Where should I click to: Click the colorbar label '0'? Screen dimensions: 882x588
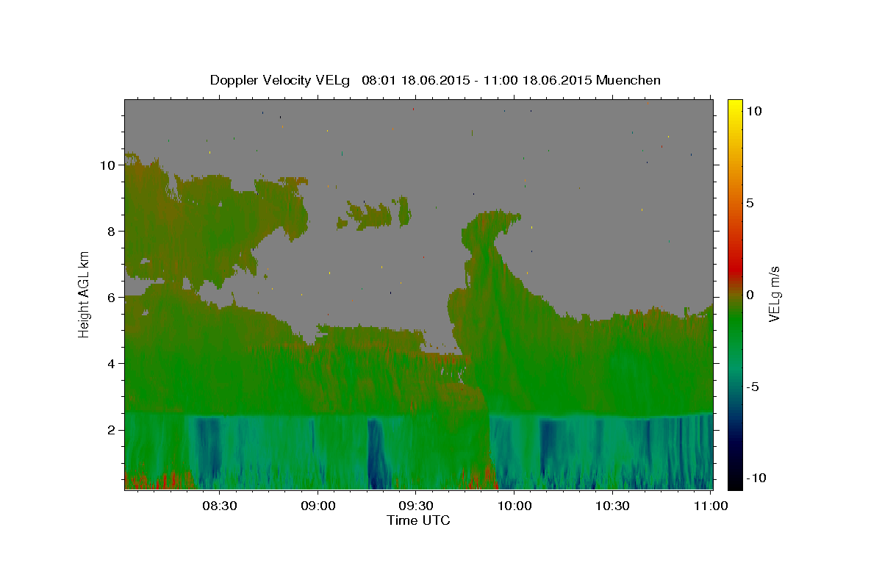point(750,295)
